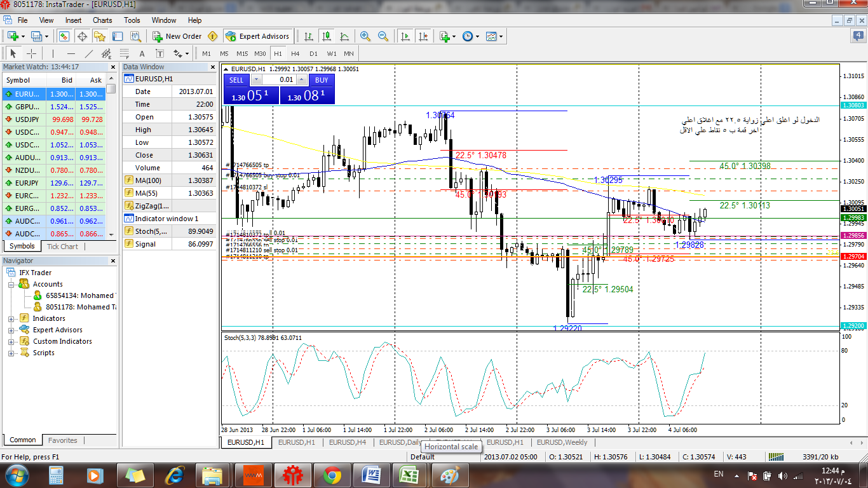Click the SELL one-click trading button

coord(236,80)
